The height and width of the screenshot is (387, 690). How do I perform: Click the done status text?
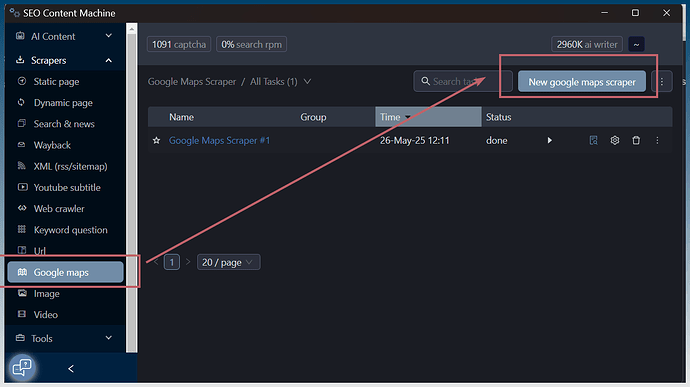pos(496,140)
